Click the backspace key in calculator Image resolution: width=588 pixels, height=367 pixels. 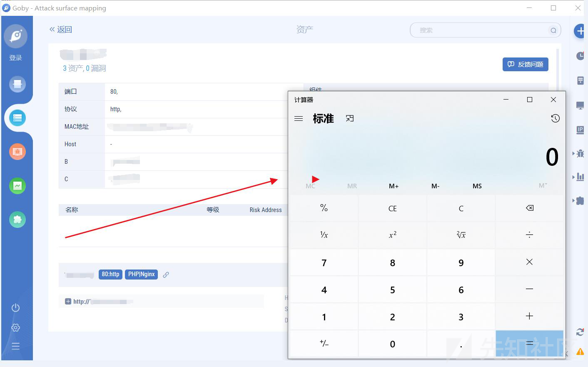[x=529, y=208]
